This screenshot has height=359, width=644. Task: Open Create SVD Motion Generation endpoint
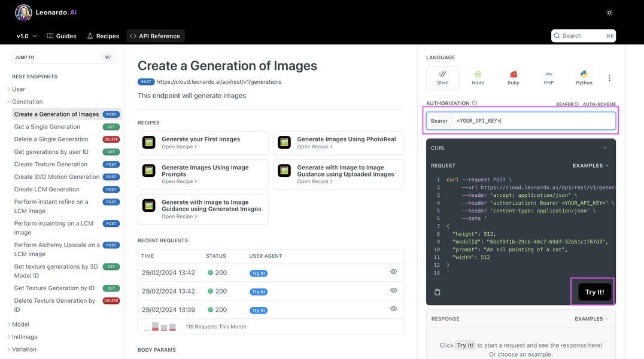tap(67, 177)
